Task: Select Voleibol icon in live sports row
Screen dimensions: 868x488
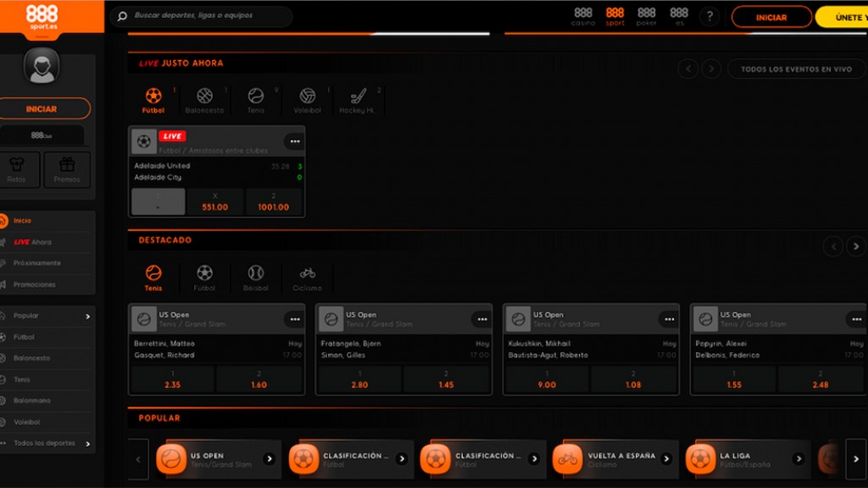Action: click(307, 100)
